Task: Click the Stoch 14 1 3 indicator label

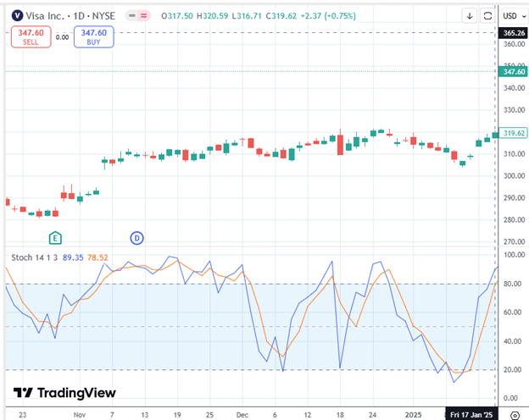Action: 35,257
